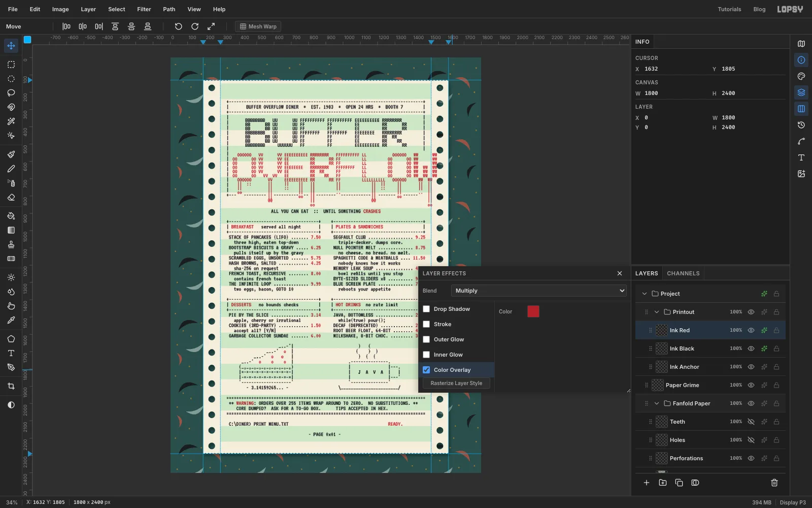Collapse the Project group chevron

[x=645, y=294]
